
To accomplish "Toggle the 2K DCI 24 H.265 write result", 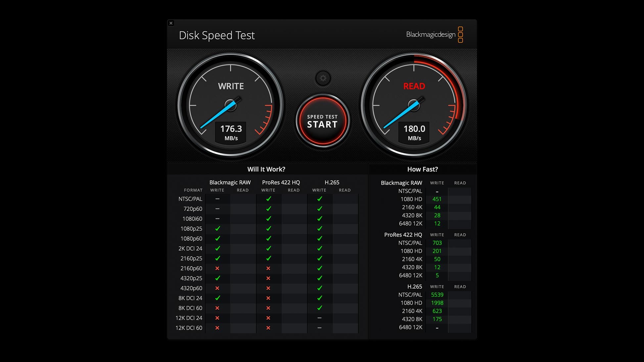I will tap(319, 248).
